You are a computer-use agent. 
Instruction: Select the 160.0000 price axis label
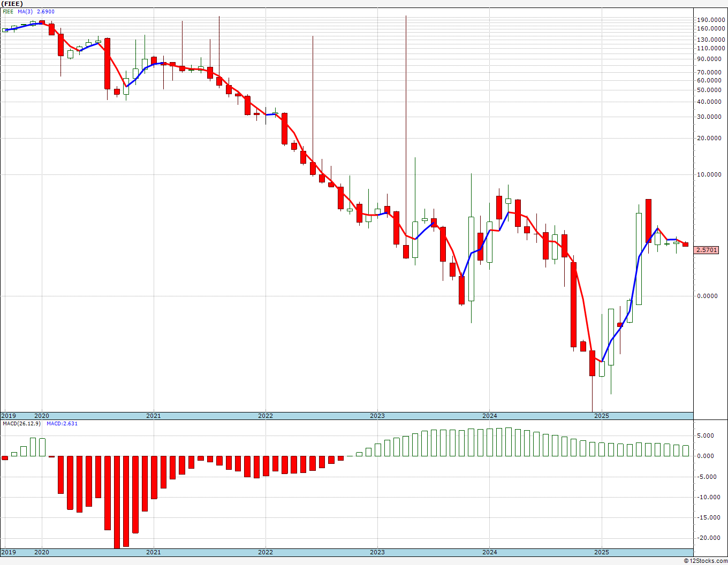(710, 28)
